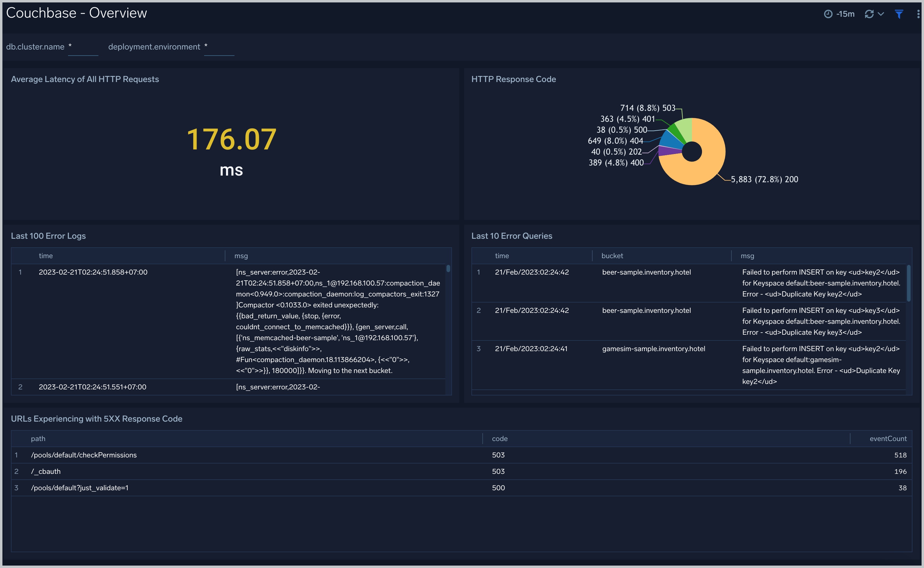Click the Last 10 Error Queries scrollbar thumb
The height and width of the screenshot is (568, 924).
pos(909,283)
